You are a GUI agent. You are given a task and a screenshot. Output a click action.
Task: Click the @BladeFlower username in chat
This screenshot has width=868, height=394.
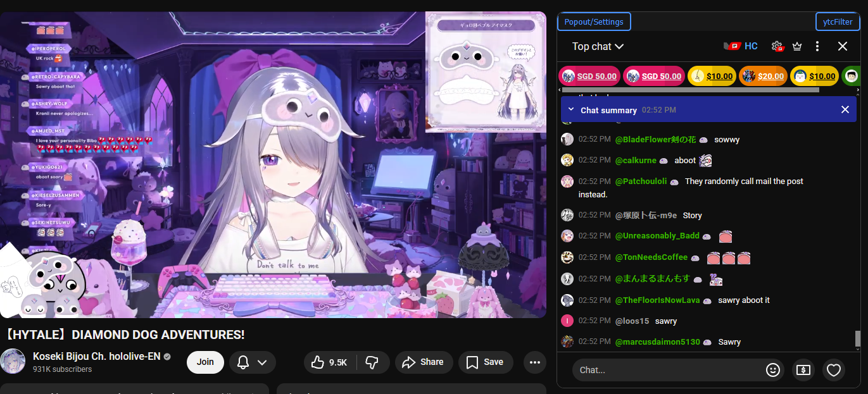coord(655,139)
